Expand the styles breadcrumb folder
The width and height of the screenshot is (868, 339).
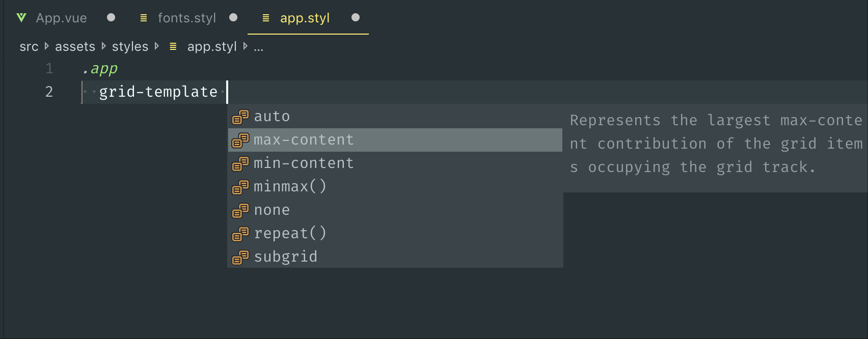click(x=130, y=47)
